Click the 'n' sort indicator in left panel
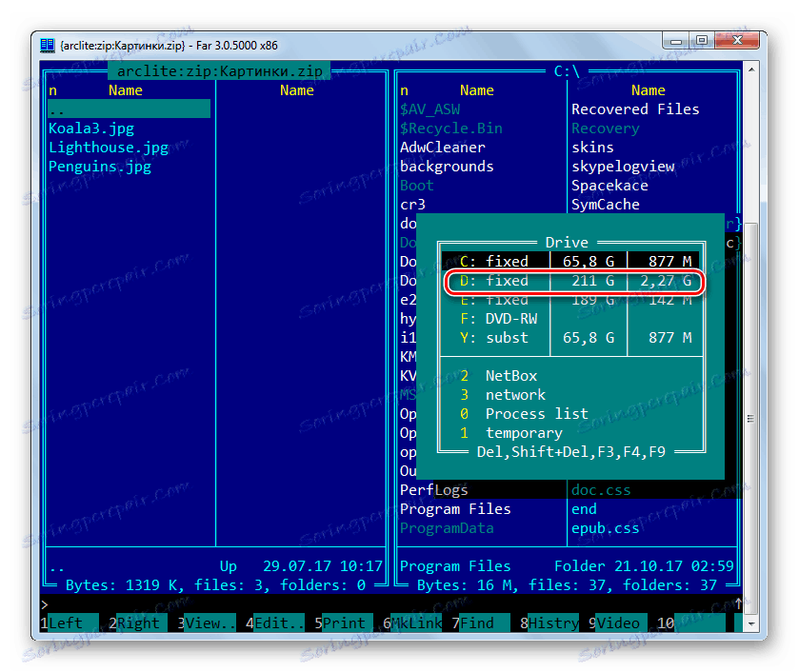Screen dimensions: 799x672 53,90
